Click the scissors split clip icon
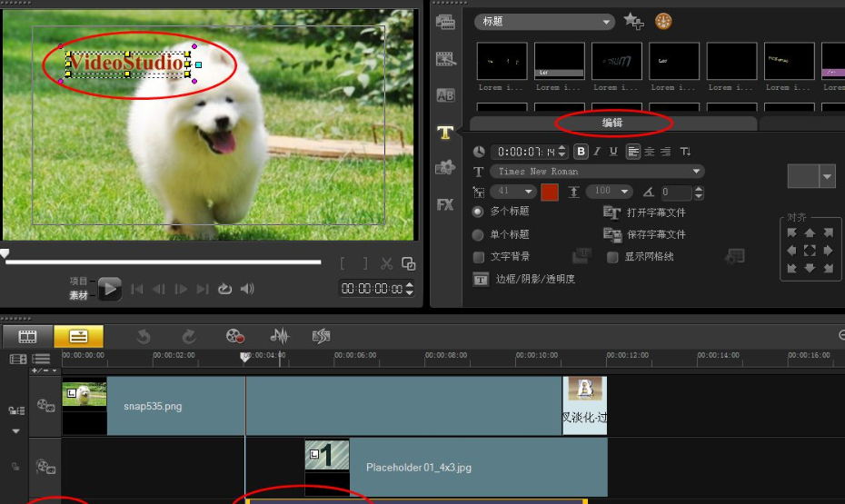The width and height of the screenshot is (845, 504). (x=386, y=264)
